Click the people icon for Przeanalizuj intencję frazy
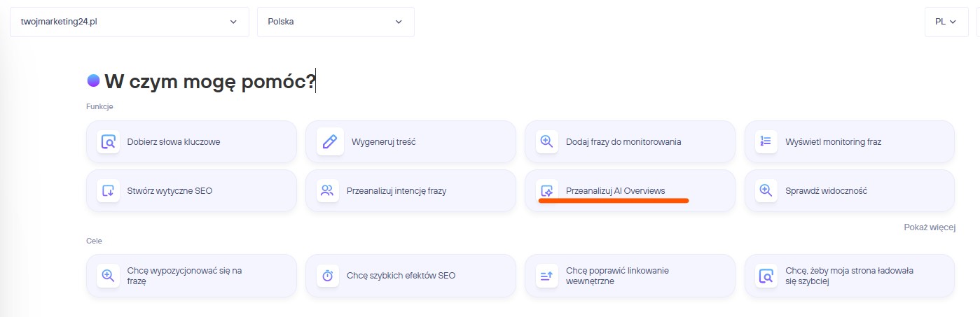 point(328,190)
